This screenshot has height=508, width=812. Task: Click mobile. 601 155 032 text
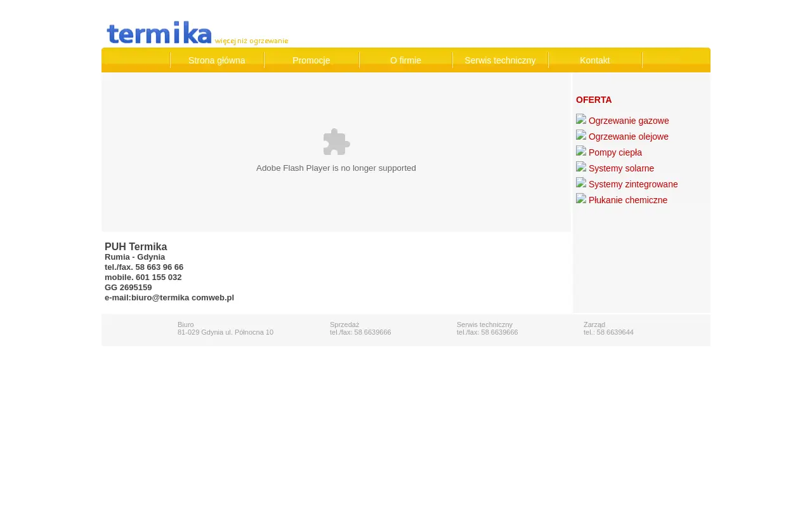(x=143, y=277)
